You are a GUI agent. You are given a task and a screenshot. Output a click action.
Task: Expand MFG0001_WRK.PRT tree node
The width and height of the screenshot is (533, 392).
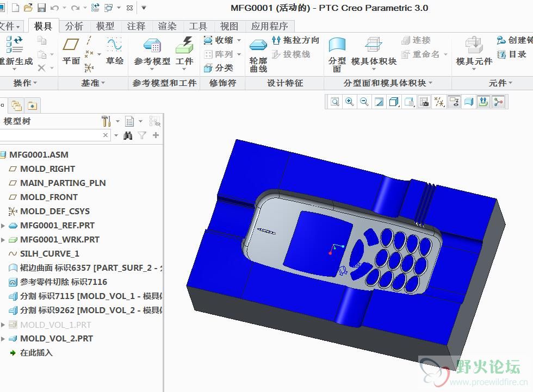pos(3,240)
